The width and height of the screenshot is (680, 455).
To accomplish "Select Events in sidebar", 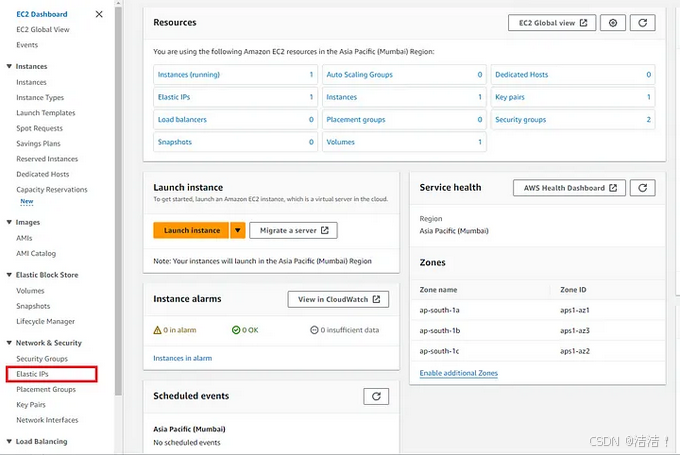I will click(x=27, y=45).
